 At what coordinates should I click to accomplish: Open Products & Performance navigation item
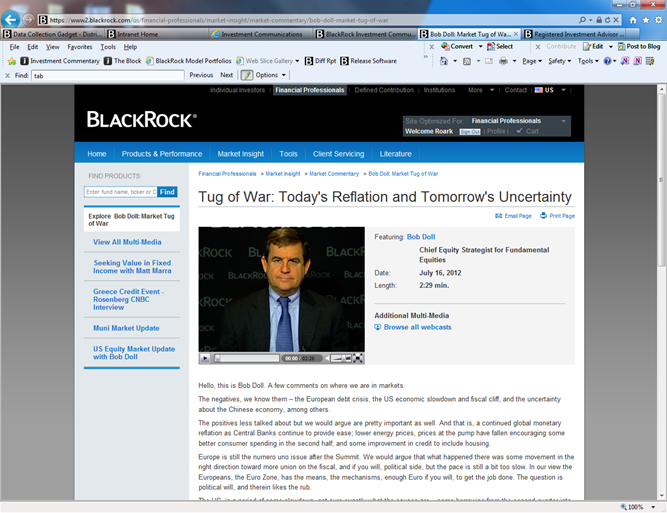162,154
